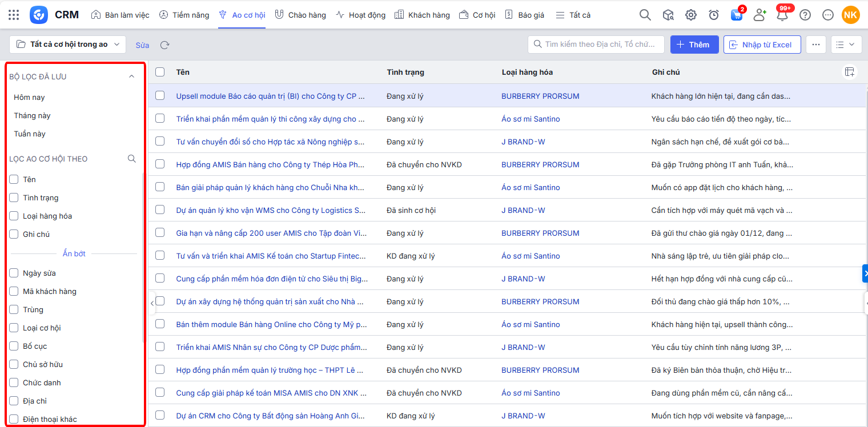This screenshot has width=868, height=427.
Task: Check the Mã khách hàng filter checkbox
Action: point(14,291)
